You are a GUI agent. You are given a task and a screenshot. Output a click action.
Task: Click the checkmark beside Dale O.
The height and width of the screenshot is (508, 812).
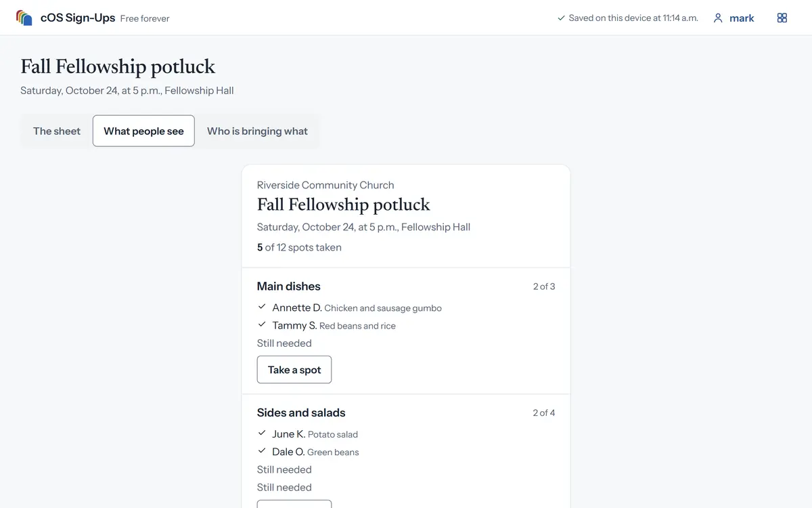point(262,450)
